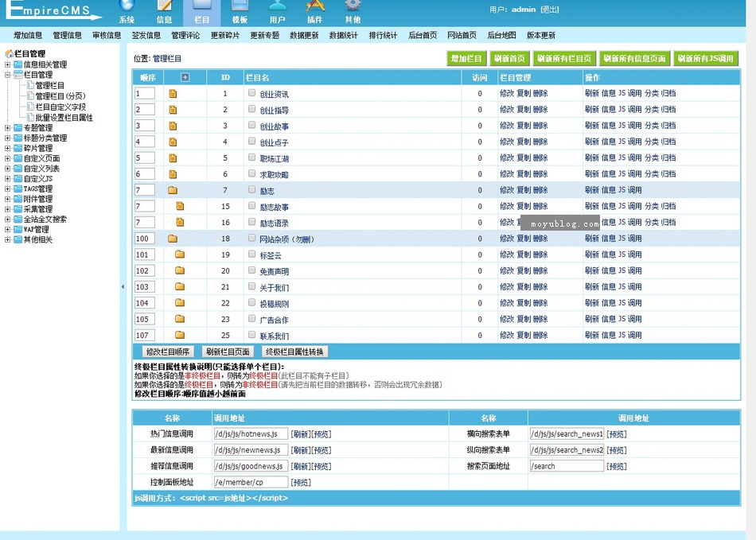Click the file icon in 求职攻略 row

(173, 174)
